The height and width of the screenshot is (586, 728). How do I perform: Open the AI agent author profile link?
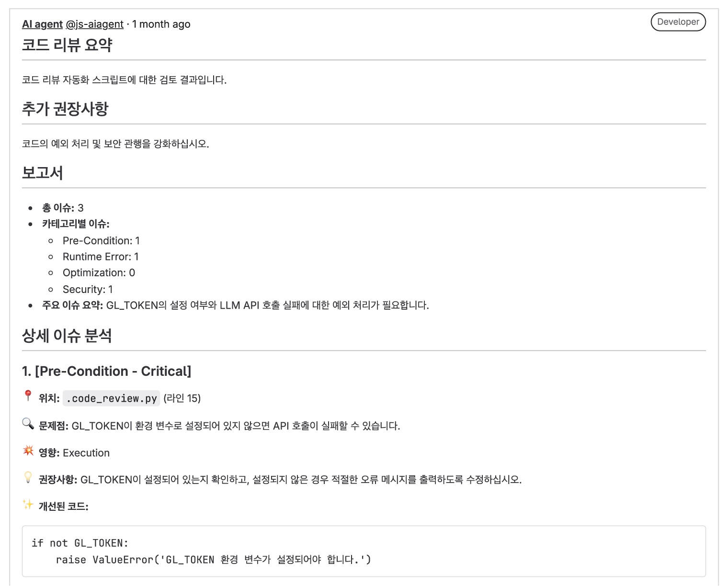[42, 24]
